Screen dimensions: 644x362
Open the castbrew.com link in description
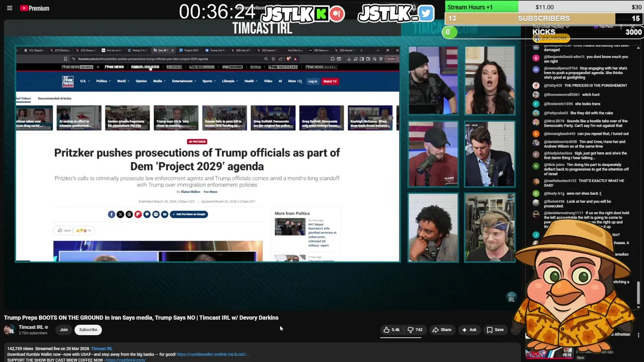(125, 360)
